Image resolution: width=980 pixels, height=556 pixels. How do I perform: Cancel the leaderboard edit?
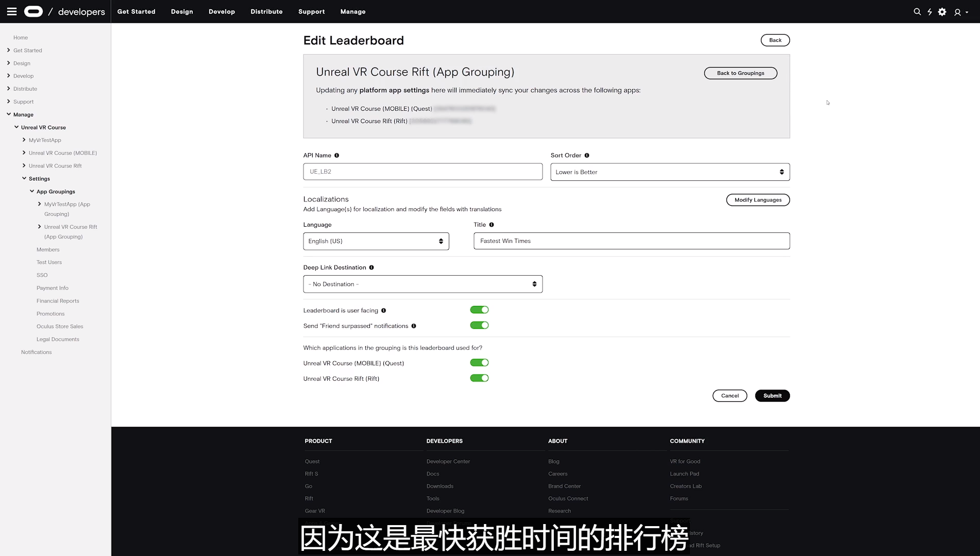coord(730,396)
